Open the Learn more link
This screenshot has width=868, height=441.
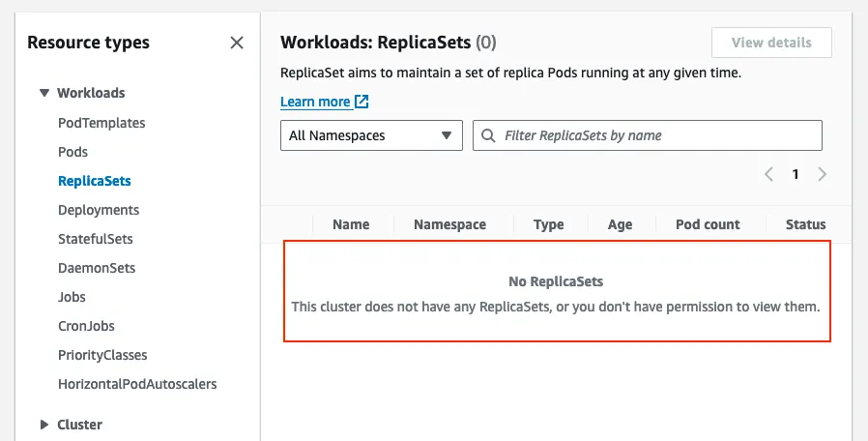(315, 102)
